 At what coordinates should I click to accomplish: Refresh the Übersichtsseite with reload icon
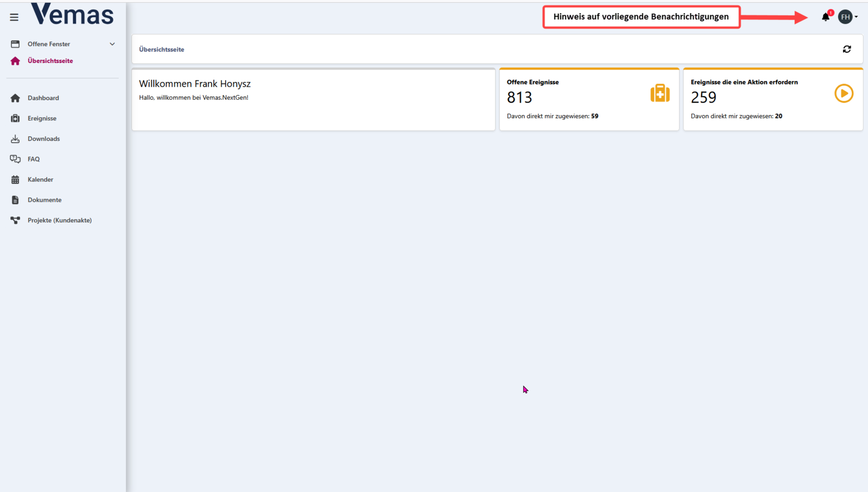click(847, 49)
